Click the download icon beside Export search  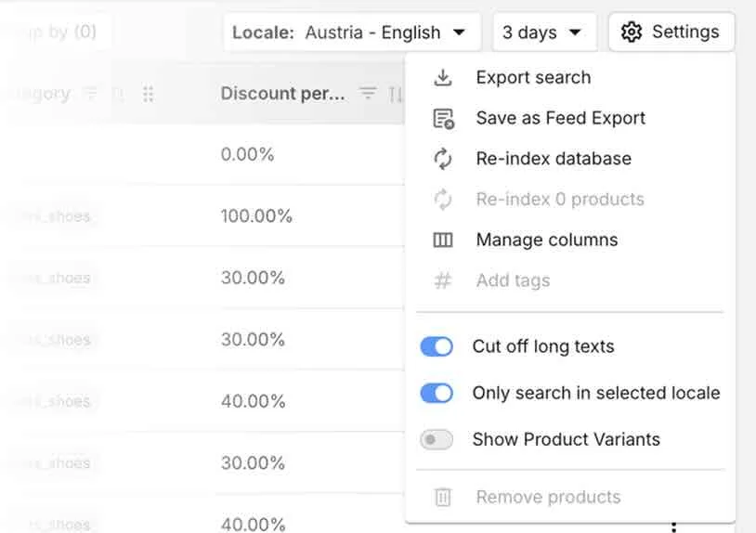coord(443,78)
